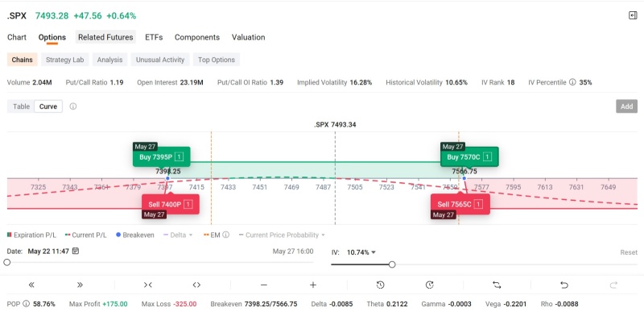644x312 pixels.
Task: Show IV Percentile info tooltip icon
Action: (572, 82)
